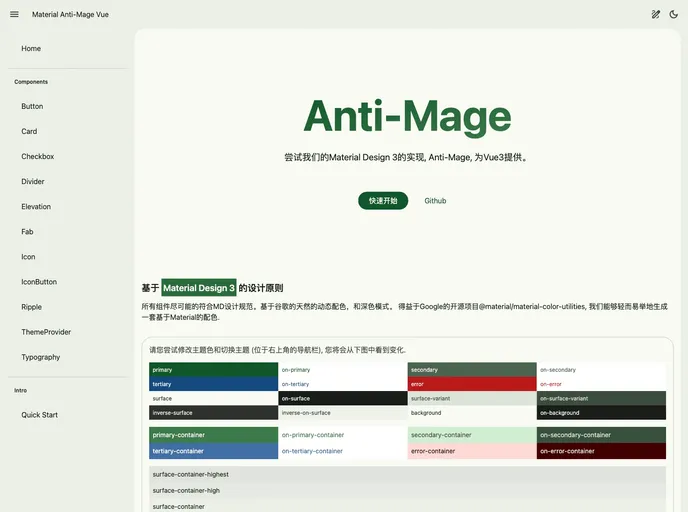Open ThemeProvider component page
This screenshot has width=688, height=512.
pyautogui.click(x=46, y=332)
